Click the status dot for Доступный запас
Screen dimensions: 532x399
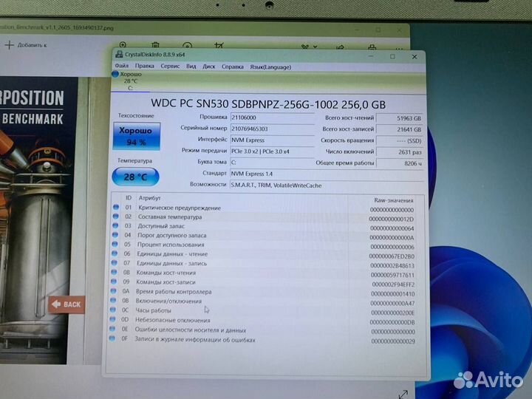[x=115, y=225]
